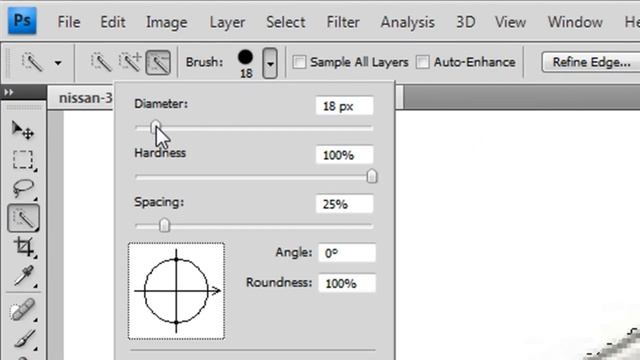Enable the Sample All Layers checkbox
The image size is (640, 360).
pos(299,62)
